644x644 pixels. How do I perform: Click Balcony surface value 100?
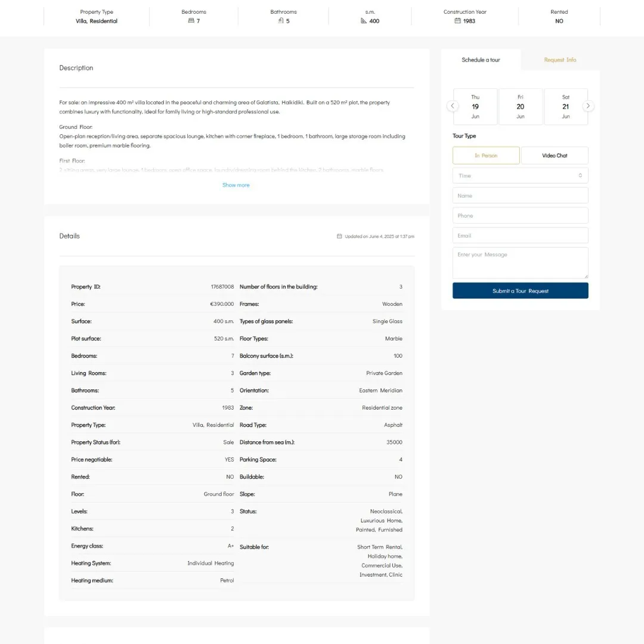pyautogui.click(x=398, y=355)
